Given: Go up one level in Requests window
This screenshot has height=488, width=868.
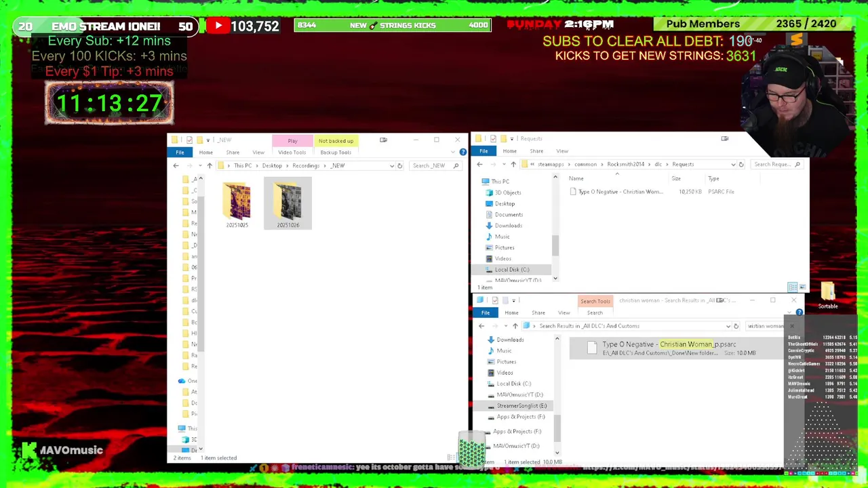Looking at the screenshot, I should [513, 164].
